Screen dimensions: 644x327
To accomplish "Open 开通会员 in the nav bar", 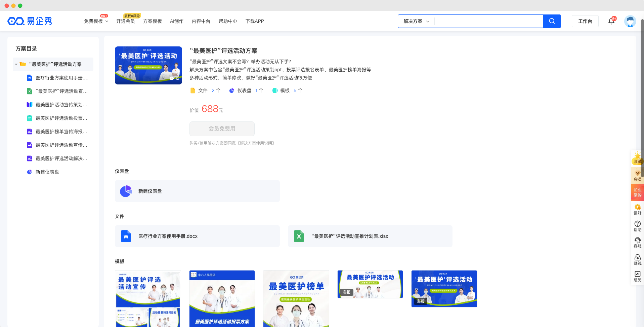I will 126,21.
